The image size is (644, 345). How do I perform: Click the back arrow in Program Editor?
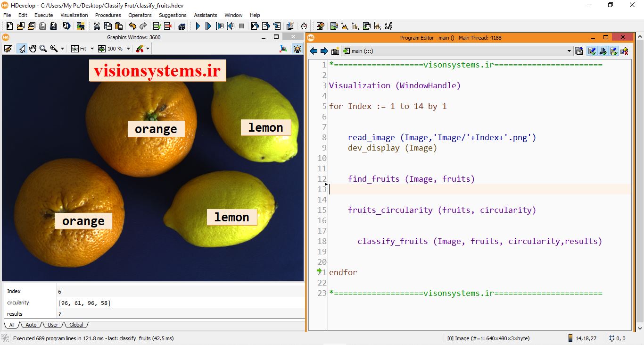[x=314, y=51]
